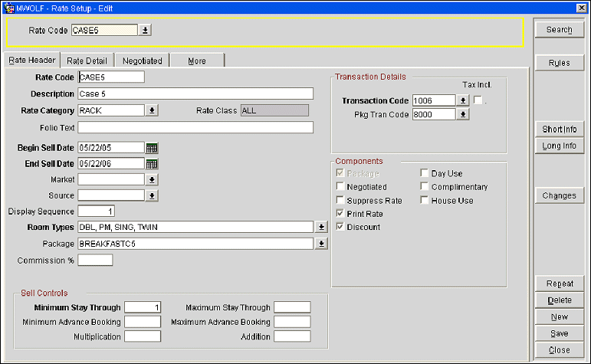Open the Begin Sell Date calendar picker
Screen dimensions: 591x364
[152, 148]
